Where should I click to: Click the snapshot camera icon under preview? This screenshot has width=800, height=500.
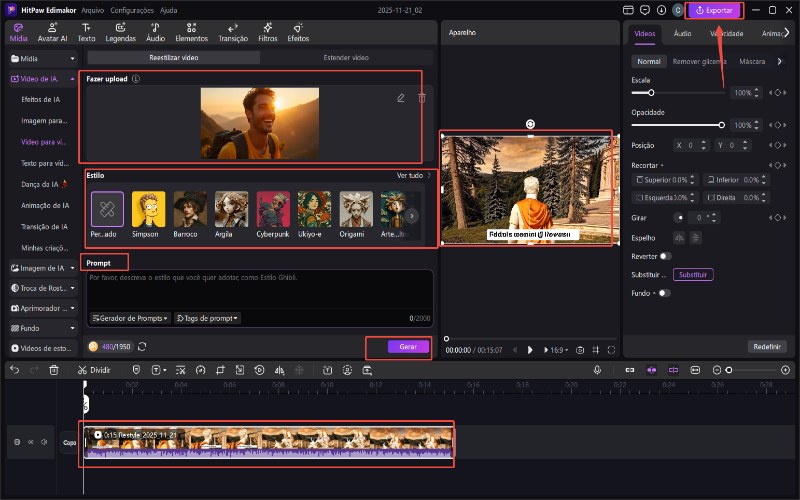[x=580, y=350]
